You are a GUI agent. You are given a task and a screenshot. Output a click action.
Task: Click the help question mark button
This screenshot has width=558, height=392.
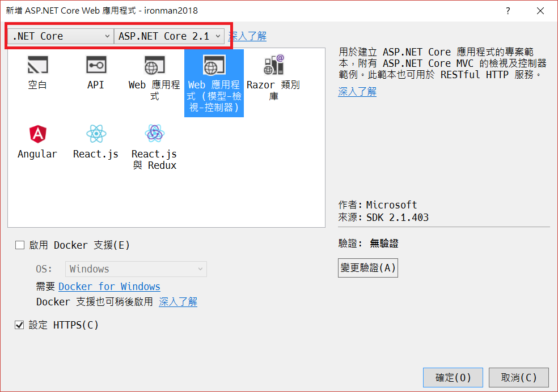[x=508, y=11]
